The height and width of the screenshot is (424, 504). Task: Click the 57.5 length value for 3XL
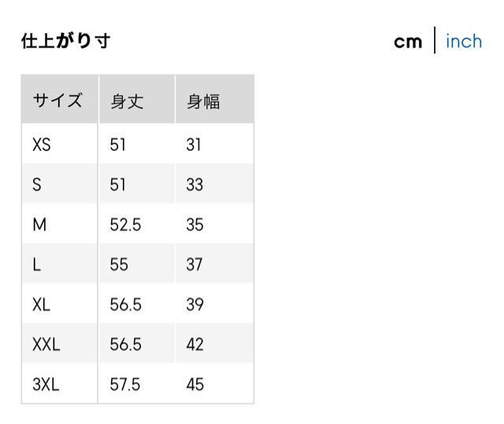125,385
